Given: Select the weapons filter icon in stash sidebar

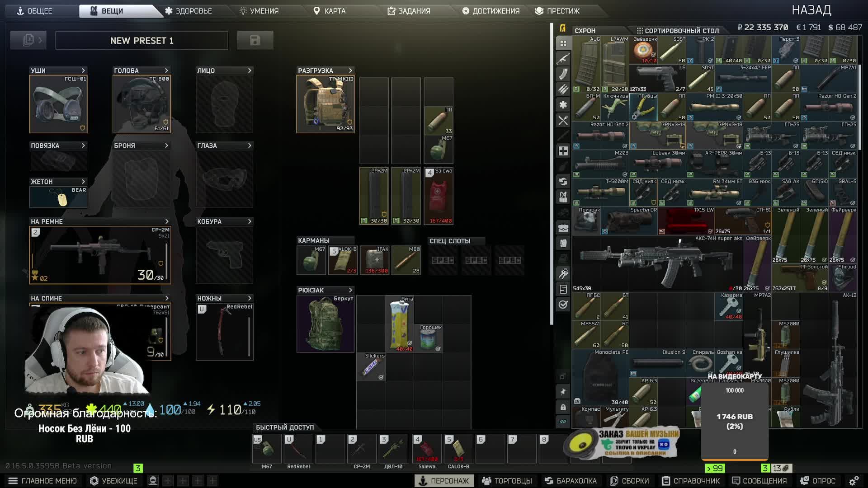Looking at the screenshot, I should (x=563, y=59).
